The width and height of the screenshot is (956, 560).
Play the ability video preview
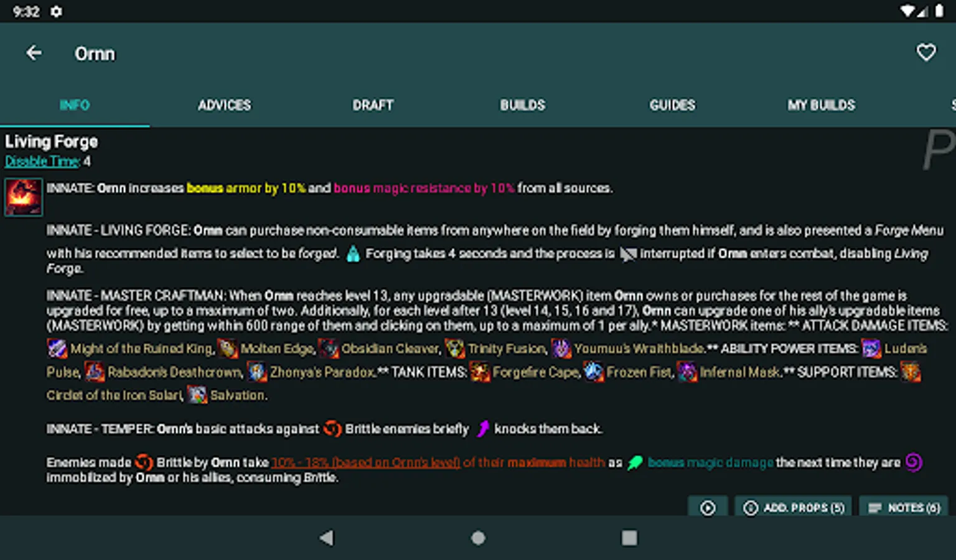coord(708,508)
